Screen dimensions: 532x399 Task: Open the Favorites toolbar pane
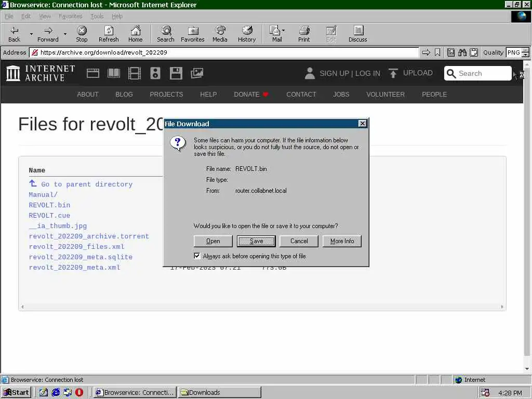[x=192, y=34]
